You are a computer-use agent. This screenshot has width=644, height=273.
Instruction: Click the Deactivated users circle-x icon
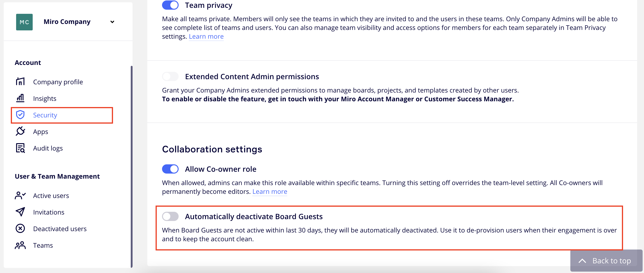(20, 229)
